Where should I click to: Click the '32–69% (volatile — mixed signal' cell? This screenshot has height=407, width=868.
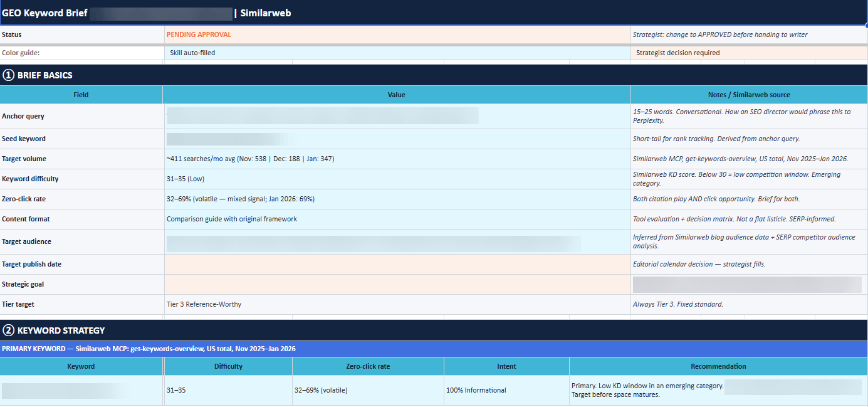click(397, 199)
